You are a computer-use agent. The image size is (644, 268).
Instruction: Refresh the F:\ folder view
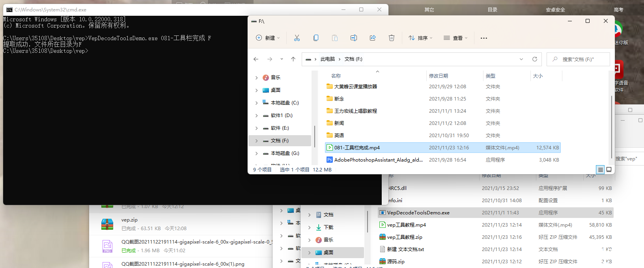535,59
